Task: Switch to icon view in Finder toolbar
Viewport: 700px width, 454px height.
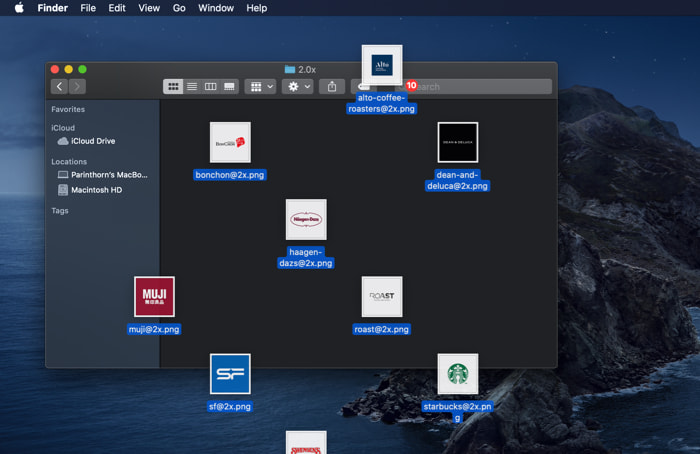Action: point(173,87)
